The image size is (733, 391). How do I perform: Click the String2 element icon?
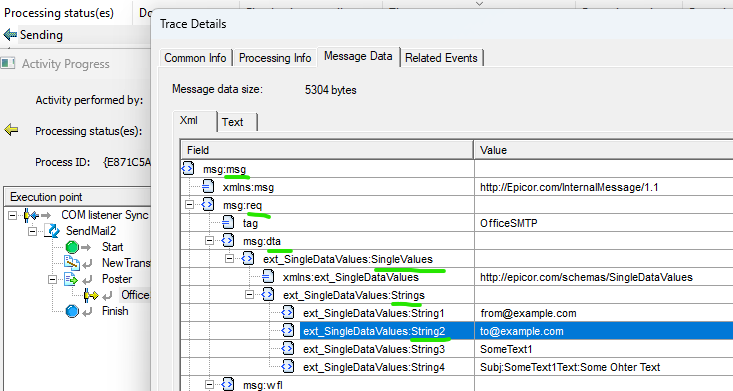point(288,330)
